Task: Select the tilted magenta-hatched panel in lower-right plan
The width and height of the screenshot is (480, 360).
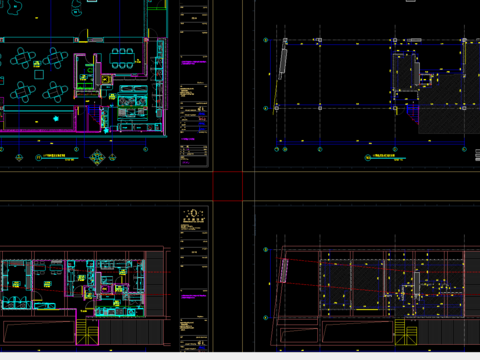Action: (284, 271)
